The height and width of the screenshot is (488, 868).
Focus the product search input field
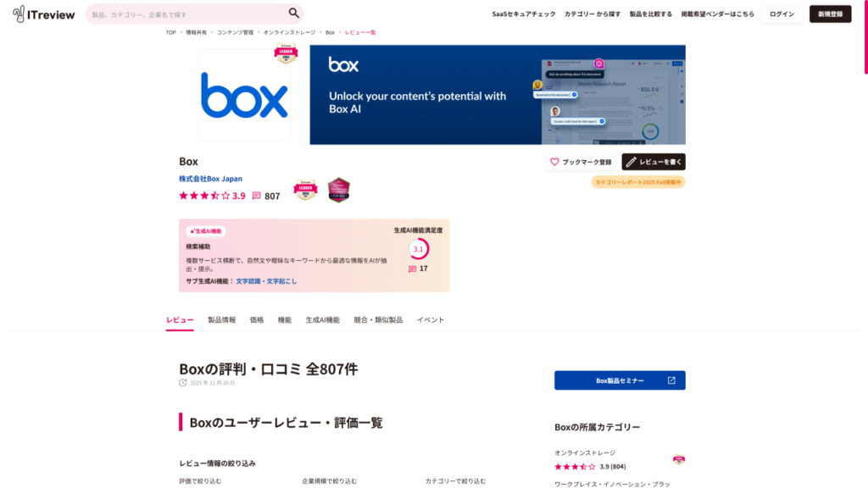[x=186, y=14]
